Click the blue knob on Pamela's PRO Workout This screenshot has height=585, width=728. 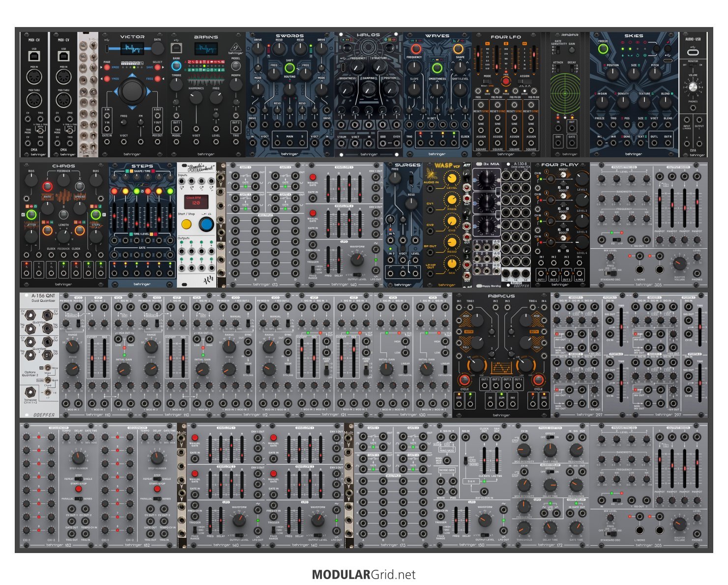pyautogui.click(x=206, y=224)
